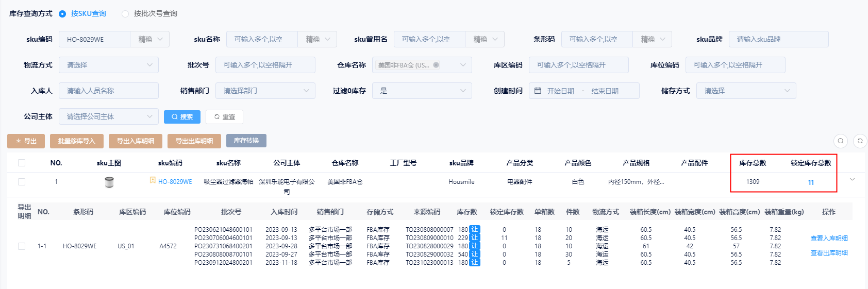
Task: Click source code TO230809000010
Action: point(429,238)
